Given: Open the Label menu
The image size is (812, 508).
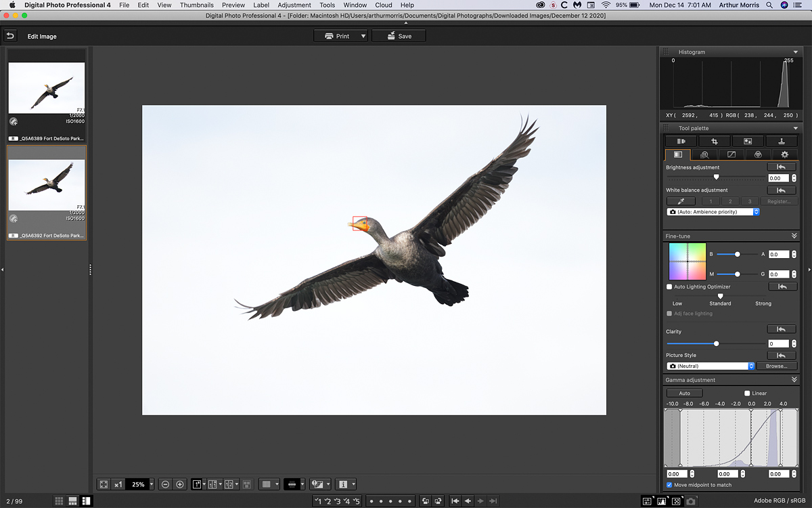Looking at the screenshot, I should [261, 5].
